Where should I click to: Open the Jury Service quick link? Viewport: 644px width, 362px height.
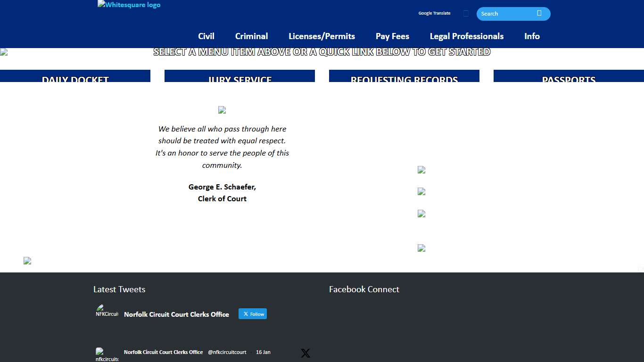(x=239, y=77)
